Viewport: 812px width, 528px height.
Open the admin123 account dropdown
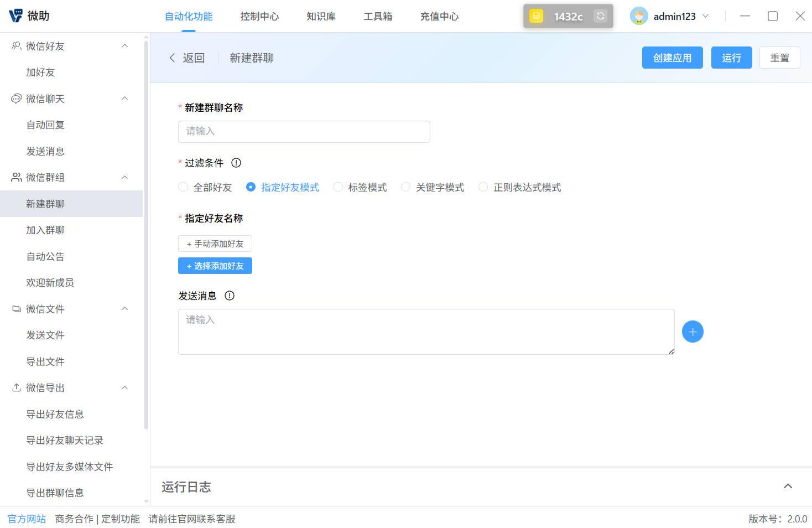tap(706, 16)
